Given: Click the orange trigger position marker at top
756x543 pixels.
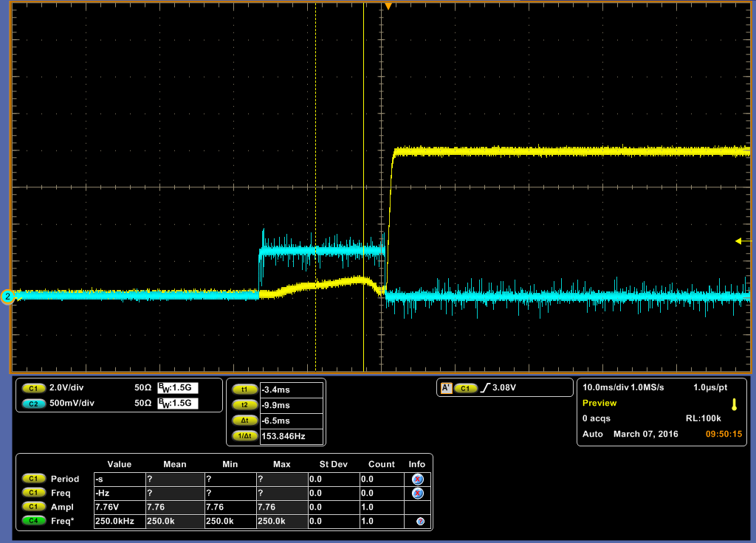Looking at the screenshot, I should click(388, 6).
